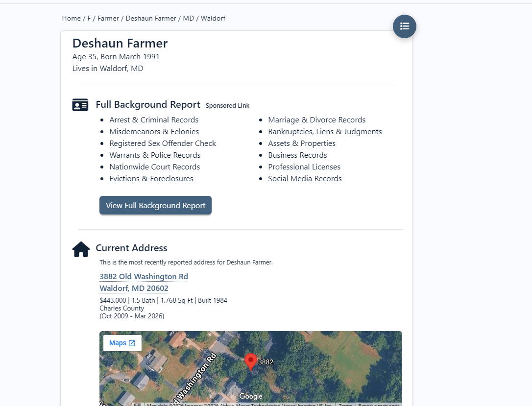The height and width of the screenshot is (406, 532).
Task: Open the Maps external link button
Action: (x=122, y=343)
